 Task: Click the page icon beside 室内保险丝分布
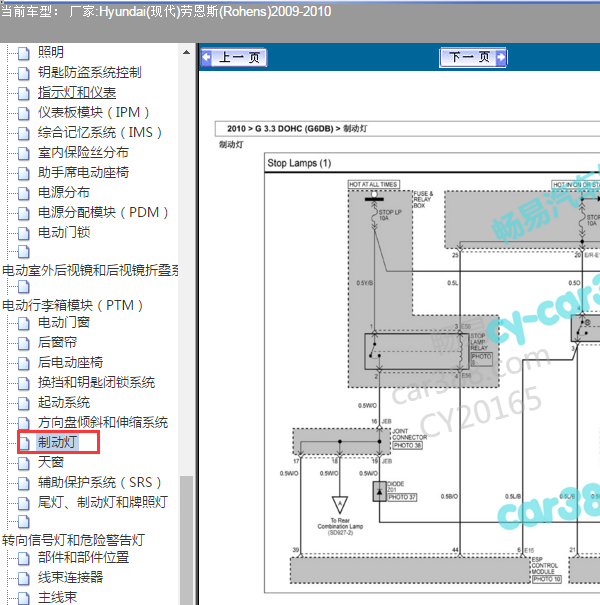click(24, 154)
